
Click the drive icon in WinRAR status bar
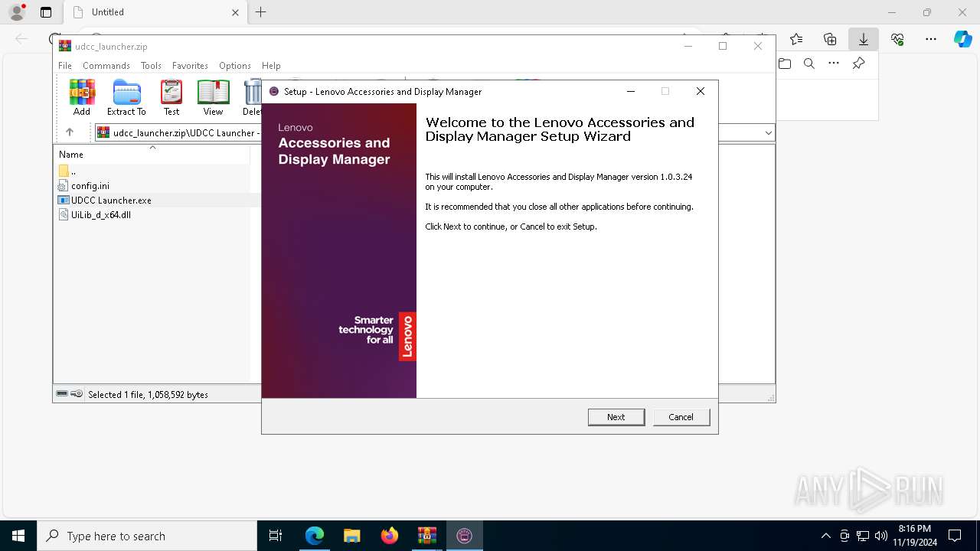(62, 394)
